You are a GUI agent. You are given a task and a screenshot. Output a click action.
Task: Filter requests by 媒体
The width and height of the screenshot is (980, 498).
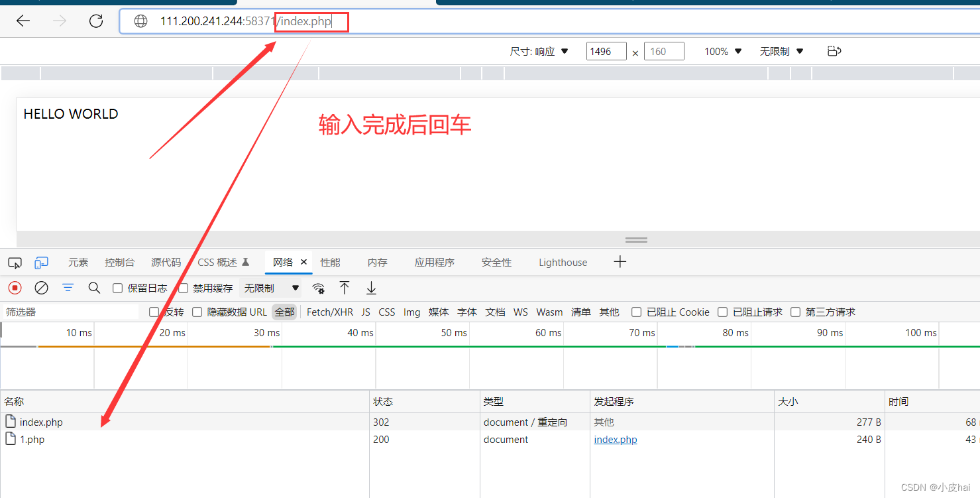[439, 312]
